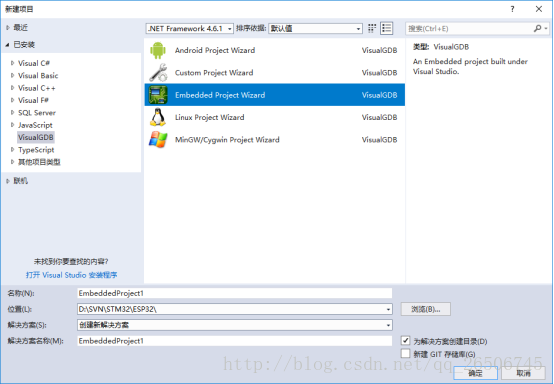
Task: Open the search options dropdown arrow
Action: pos(546,29)
